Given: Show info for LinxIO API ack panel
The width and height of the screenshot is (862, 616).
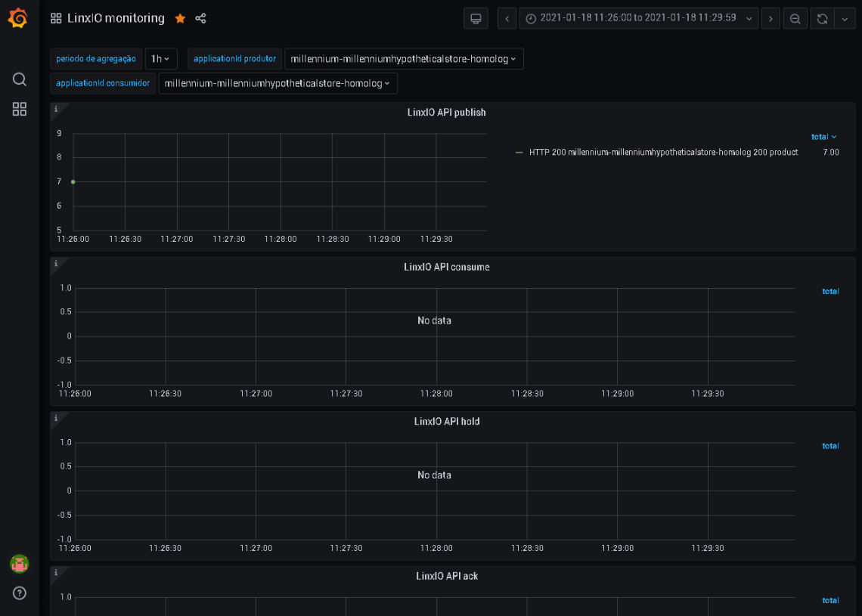Looking at the screenshot, I should click(x=56, y=572).
